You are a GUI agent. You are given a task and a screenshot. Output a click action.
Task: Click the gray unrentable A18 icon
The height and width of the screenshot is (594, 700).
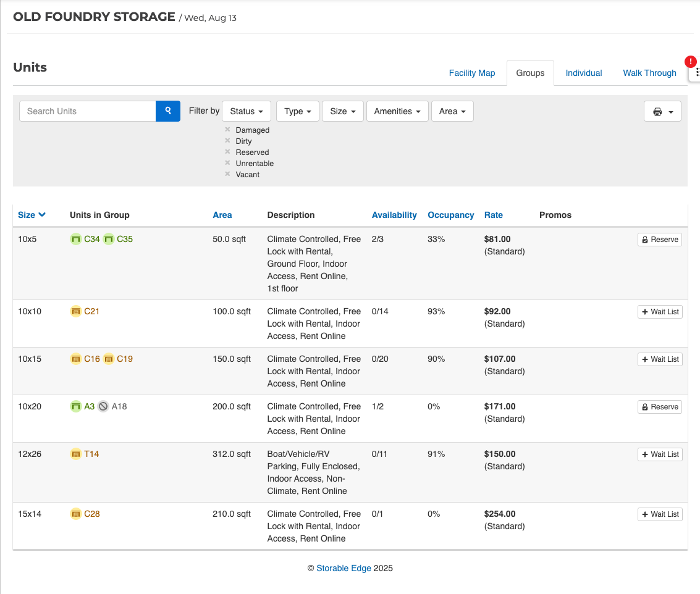103,407
